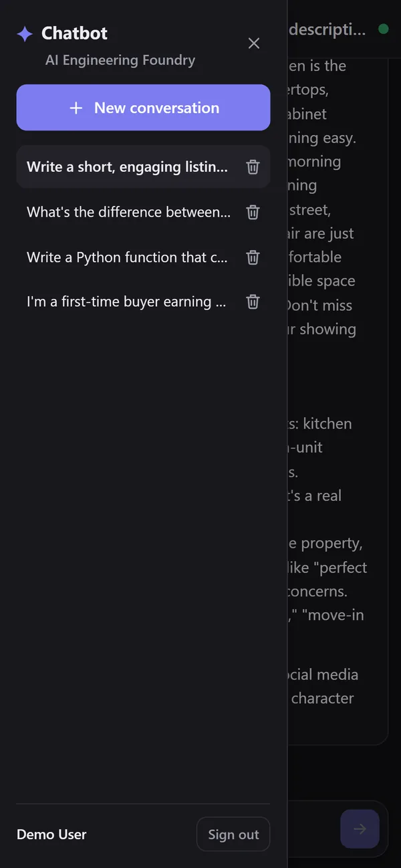The height and width of the screenshot is (868, 401).
Task: Select 'Write a Python function that c...' chat
Action: [128, 257]
